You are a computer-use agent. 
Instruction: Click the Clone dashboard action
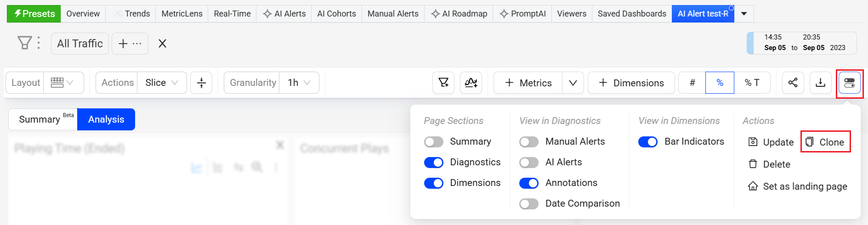(826, 142)
